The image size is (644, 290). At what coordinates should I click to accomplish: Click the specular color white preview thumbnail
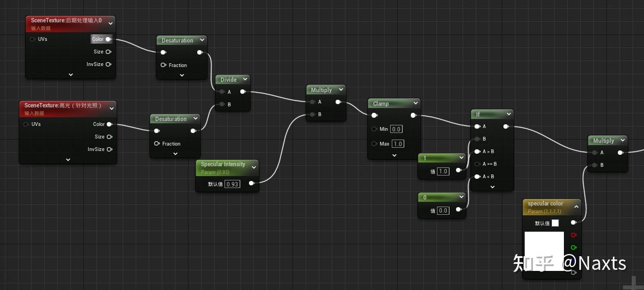tap(544, 251)
